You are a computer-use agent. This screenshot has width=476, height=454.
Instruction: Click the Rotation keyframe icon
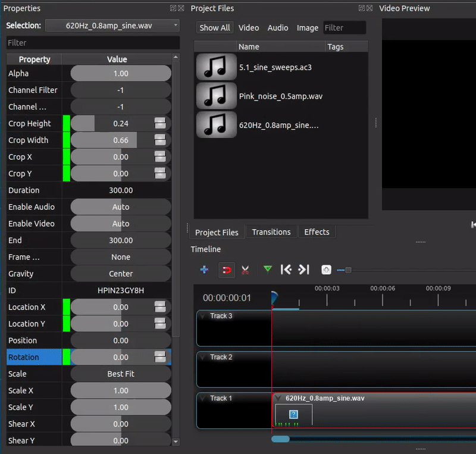coord(160,357)
